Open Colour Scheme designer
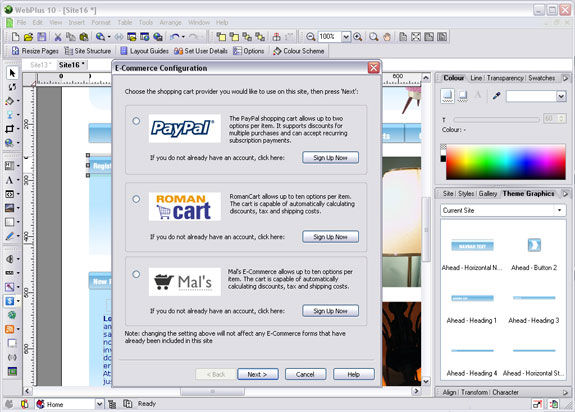This screenshot has width=575, height=412. pyautogui.click(x=299, y=51)
